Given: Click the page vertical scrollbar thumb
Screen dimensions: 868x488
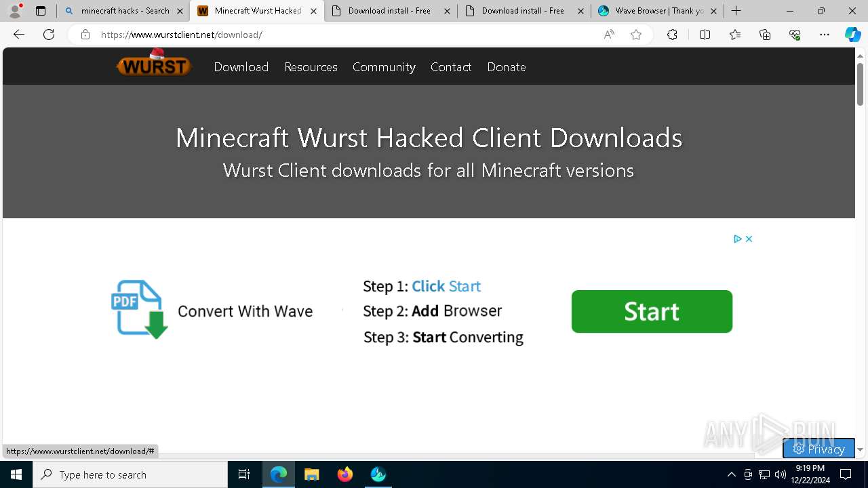Looking at the screenshot, I should [860, 84].
